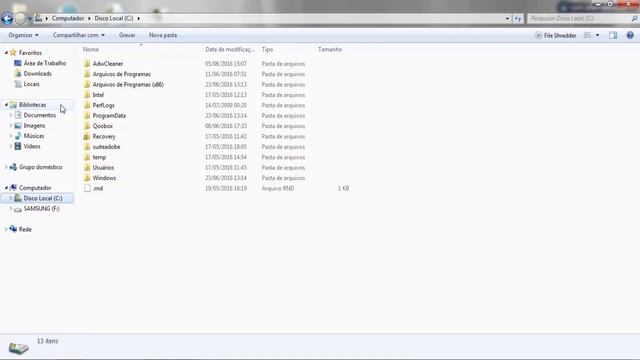640x360 pixels.
Task: Open help with the question mark icon
Action: tap(630, 36)
